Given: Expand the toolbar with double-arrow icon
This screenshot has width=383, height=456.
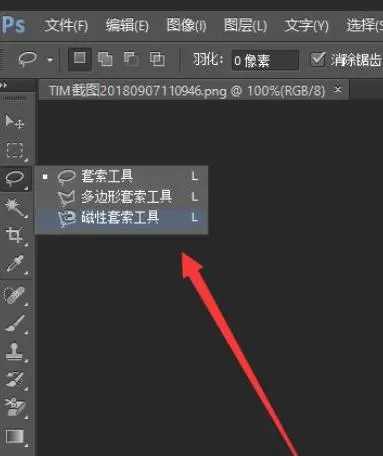Looking at the screenshot, I should click(x=4, y=85).
